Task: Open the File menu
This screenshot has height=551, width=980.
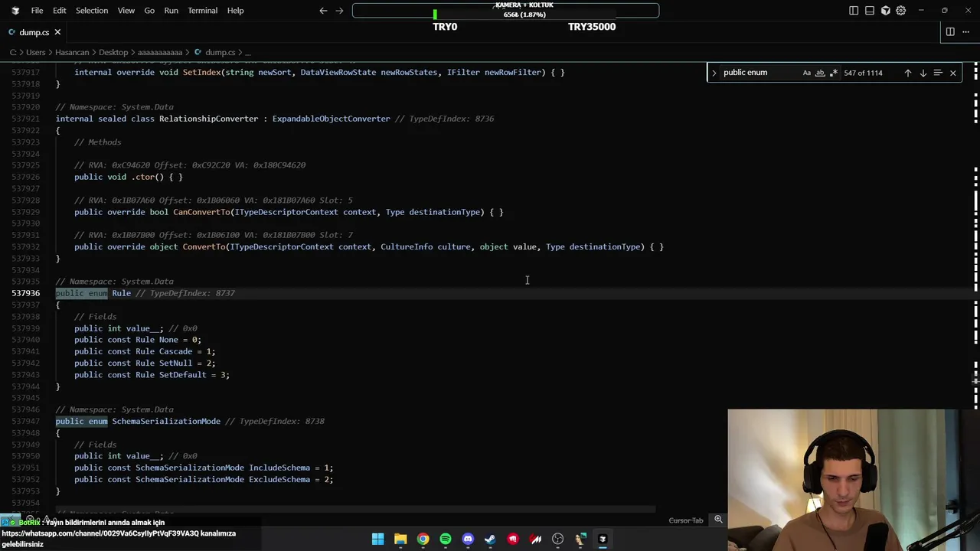Action: 37,11
